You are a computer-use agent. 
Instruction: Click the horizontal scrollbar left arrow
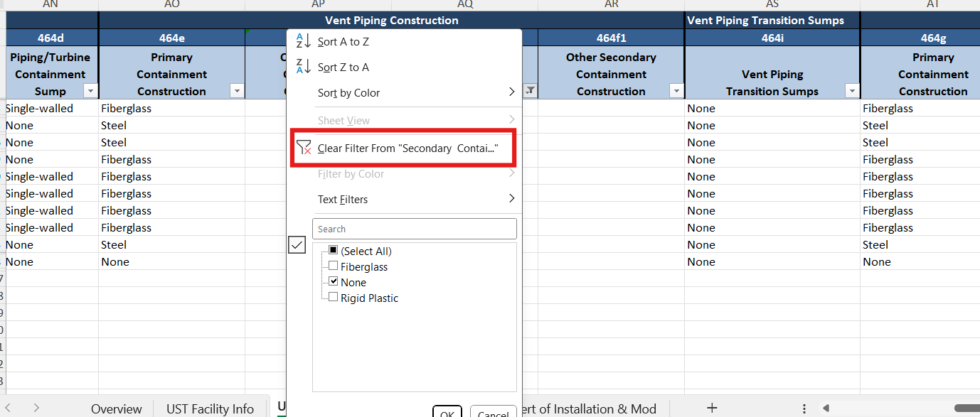point(826,408)
